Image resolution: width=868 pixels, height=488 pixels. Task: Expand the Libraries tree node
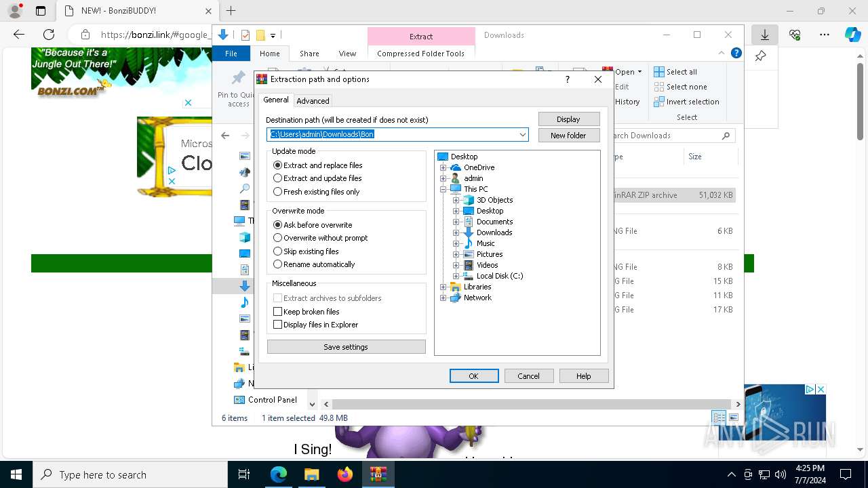point(443,287)
